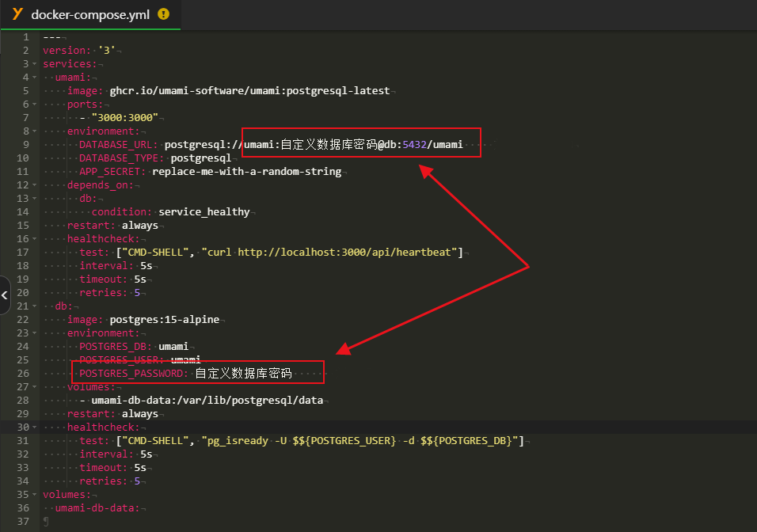Image resolution: width=757 pixels, height=532 pixels.
Task: Fold the umami service at line 4
Action: tap(34, 78)
